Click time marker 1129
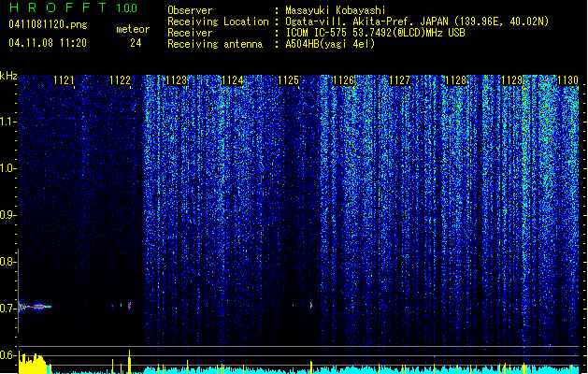 512,80
